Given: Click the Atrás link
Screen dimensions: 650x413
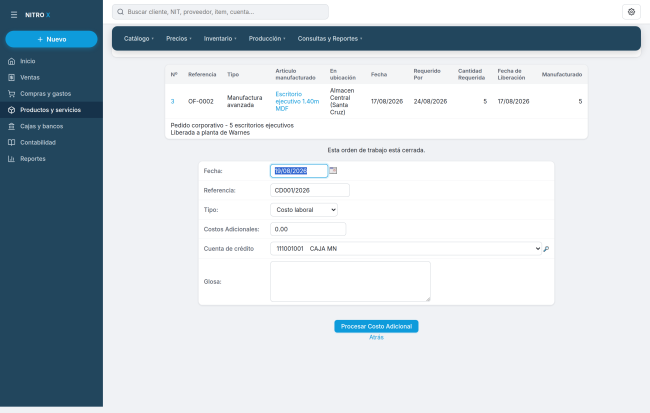Looking at the screenshot, I should click(x=376, y=338).
